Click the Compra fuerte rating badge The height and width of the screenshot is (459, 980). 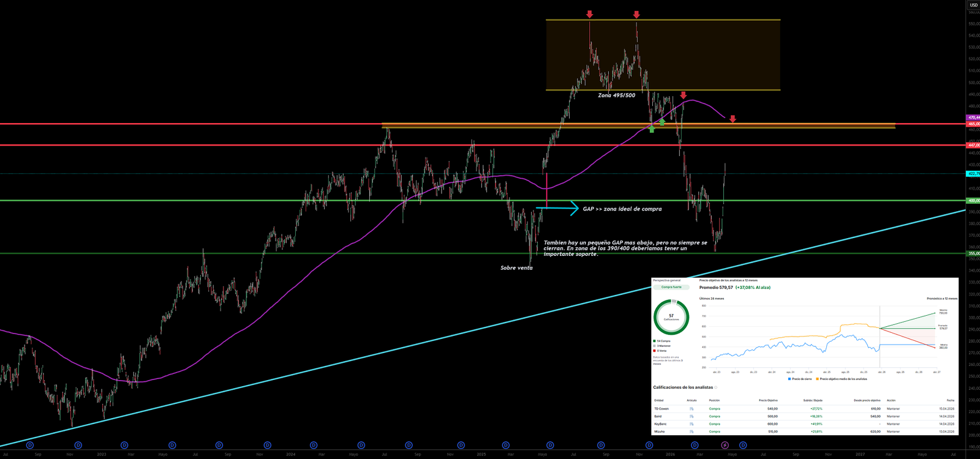click(x=671, y=287)
